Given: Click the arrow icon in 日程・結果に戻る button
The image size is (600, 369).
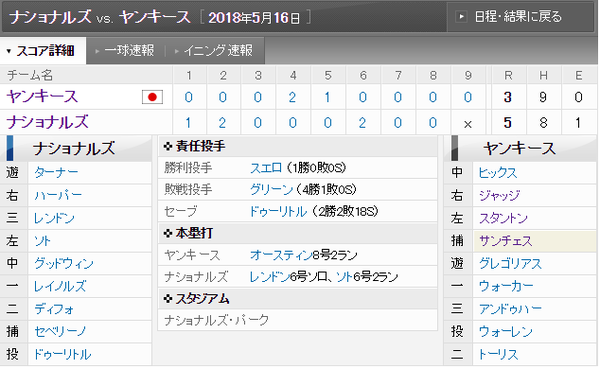Looking at the screenshot, I should (x=461, y=17).
